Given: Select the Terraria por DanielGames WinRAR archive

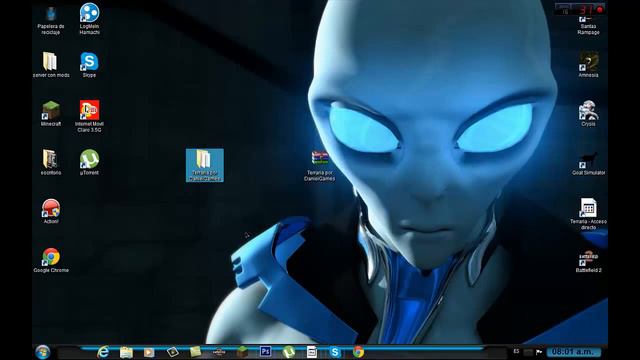Looking at the screenshot, I should 320,166.
